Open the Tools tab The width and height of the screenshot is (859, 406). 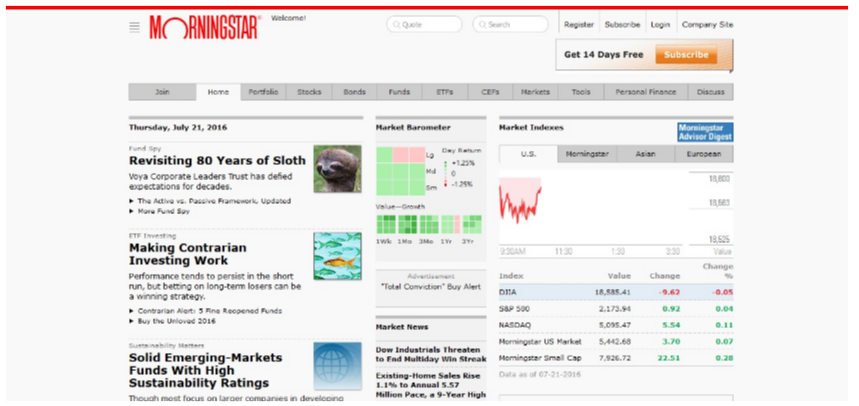click(x=581, y=92)
